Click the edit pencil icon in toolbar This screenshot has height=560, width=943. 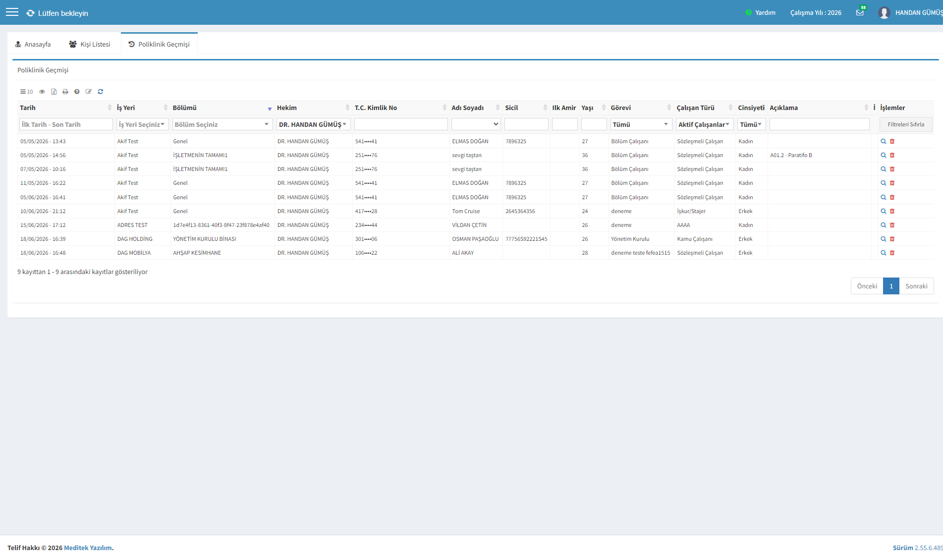pos(89,92)
